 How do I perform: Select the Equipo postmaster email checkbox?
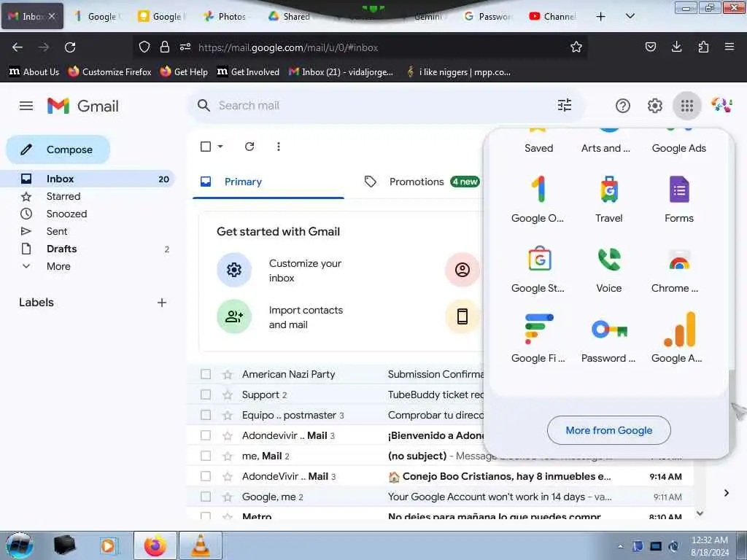[205, 415]
